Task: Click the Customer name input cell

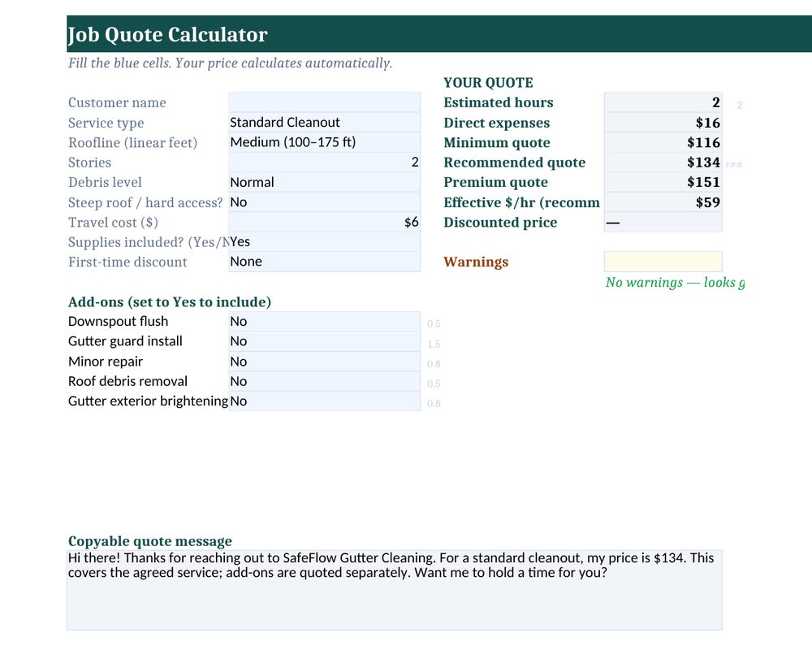Action: [324, 102]
